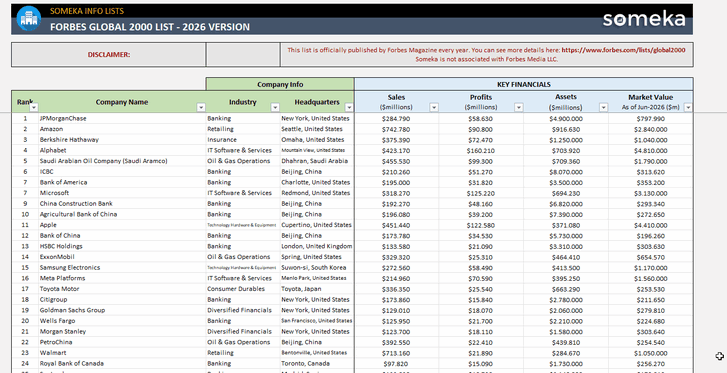The width and height of the screenshot is (727, 373).
Task: Click Berkshire Hathaway's Insurance industry cell
Action: tap(243, 140)
